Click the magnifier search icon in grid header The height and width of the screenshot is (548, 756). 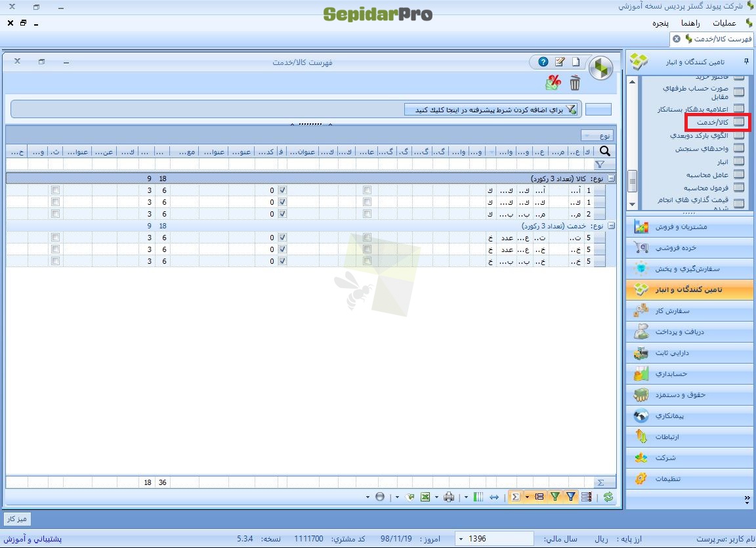pos(605,152)
